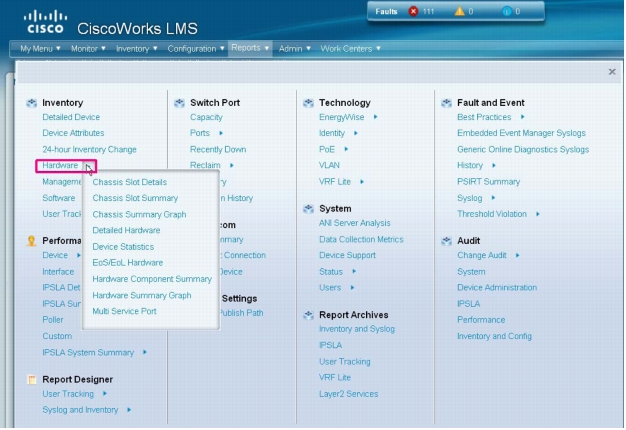Screen dimensions: 626x430
Task: Expand the Status submenu under System
Action: click(354, 271)
